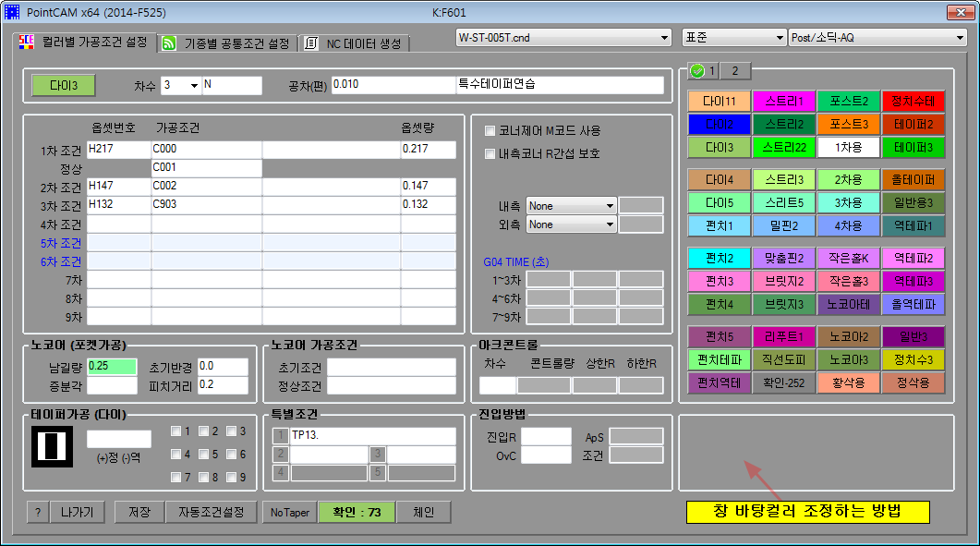
Task: Switch to 컬러별 가공조건 설정 tab
Action: [85, 42]
